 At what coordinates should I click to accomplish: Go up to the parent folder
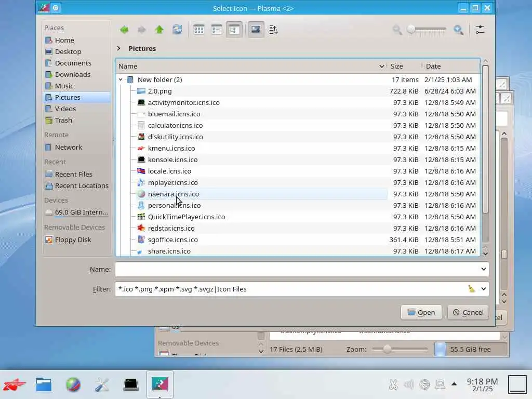point(159,30)
